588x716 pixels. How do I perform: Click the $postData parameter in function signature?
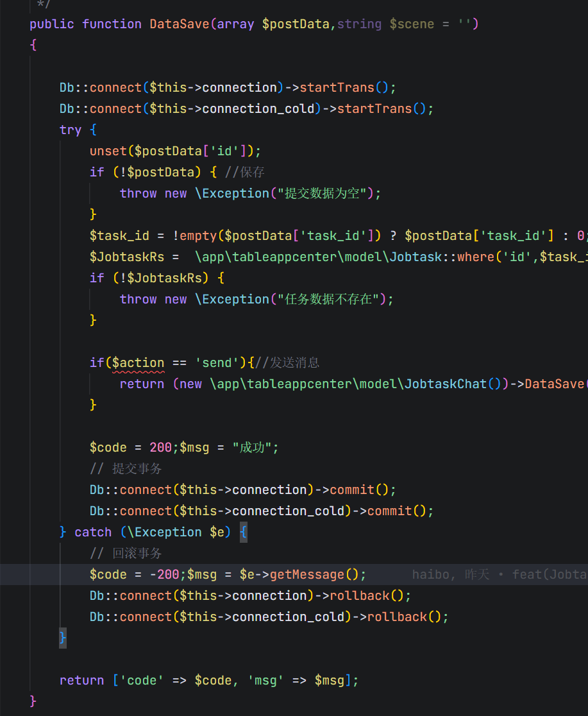point(296,24)
